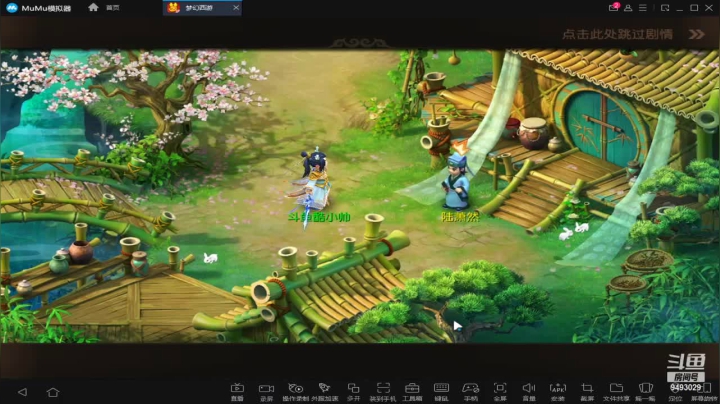This screenshot has width=720, height=404.
Task: Click 点击此处跳过剧情 to skip the cutscene
Action: [617, 34]
